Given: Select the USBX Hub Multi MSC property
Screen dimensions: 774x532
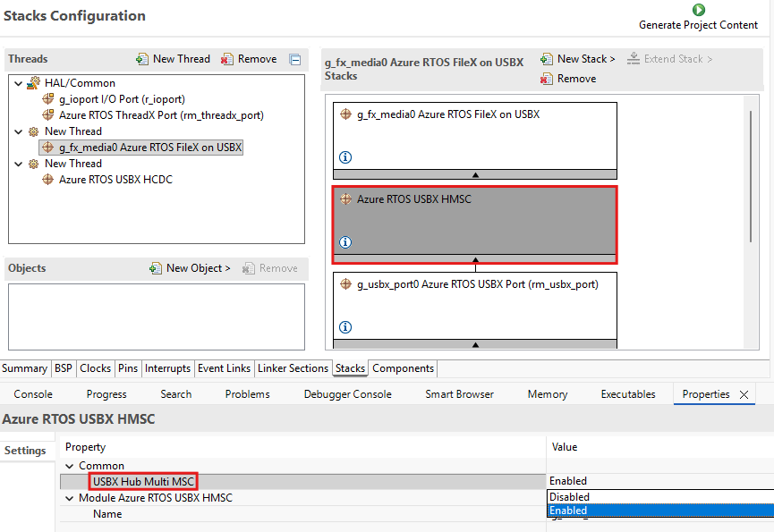Looking at the screenshot, I should (x=144, y=482).
